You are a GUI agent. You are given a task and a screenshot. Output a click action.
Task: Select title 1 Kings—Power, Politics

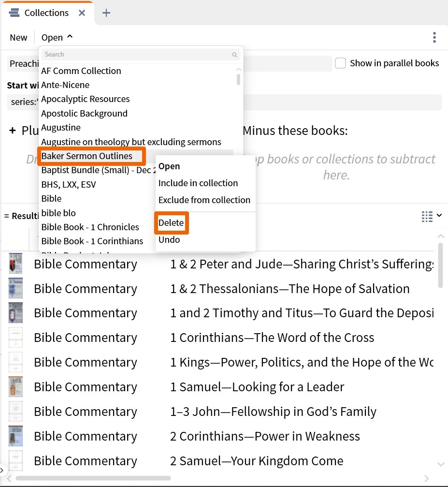[x=302, y=362]
